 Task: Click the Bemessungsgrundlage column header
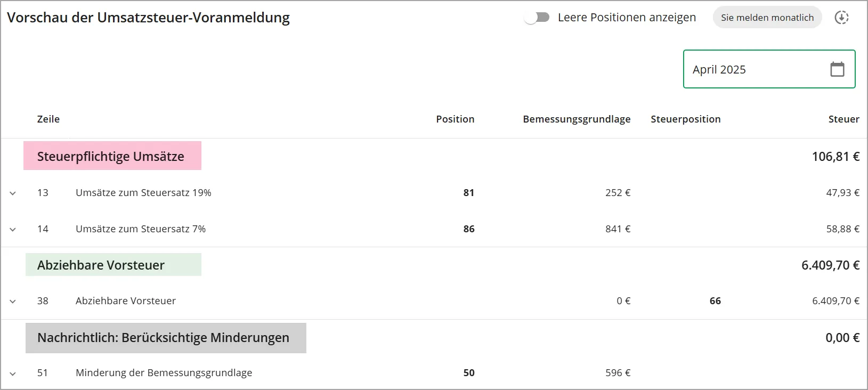576,119
